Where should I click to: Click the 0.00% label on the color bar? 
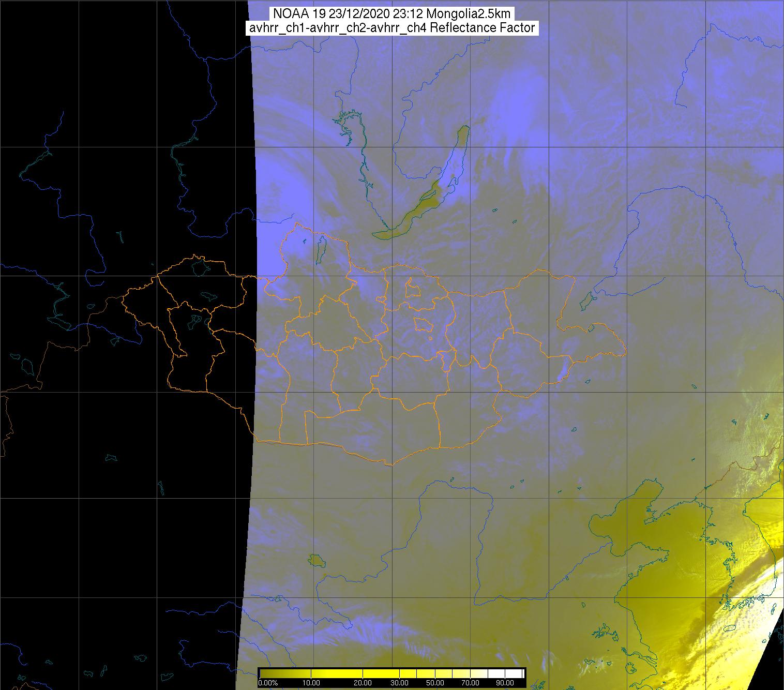[268, 683]
